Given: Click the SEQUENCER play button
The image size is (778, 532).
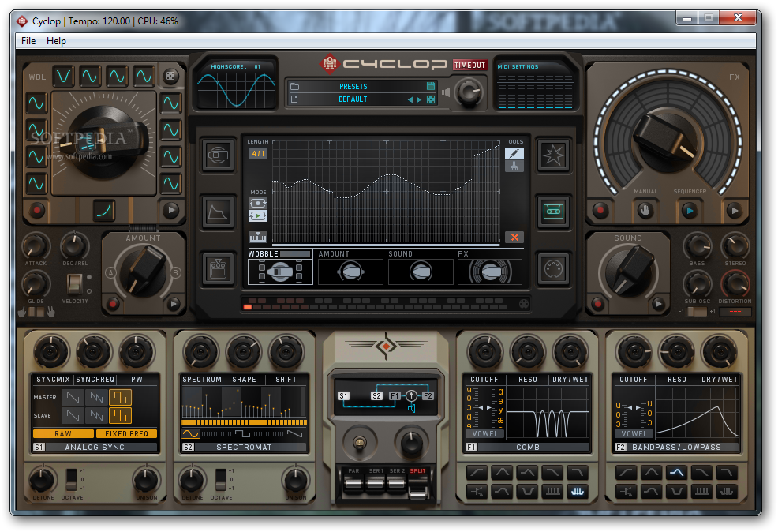Looking at the screenshot, I should point(689,210).
